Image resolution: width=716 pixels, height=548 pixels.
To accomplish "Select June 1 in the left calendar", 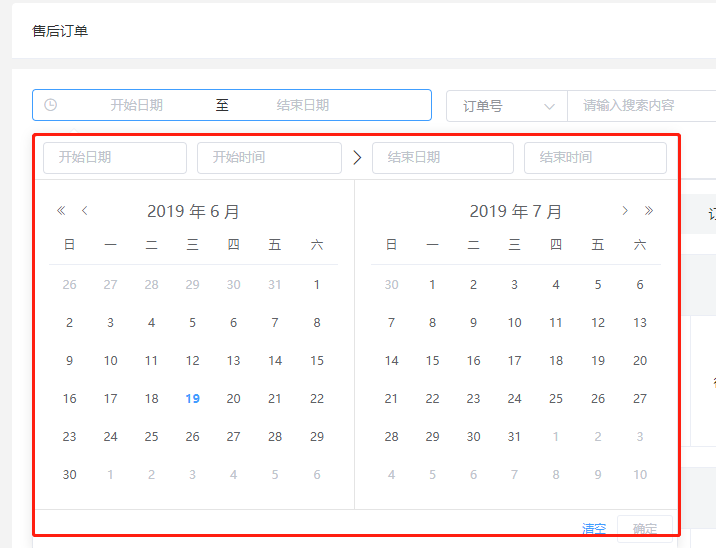I will pyautogui.click(x=317, y=285).
